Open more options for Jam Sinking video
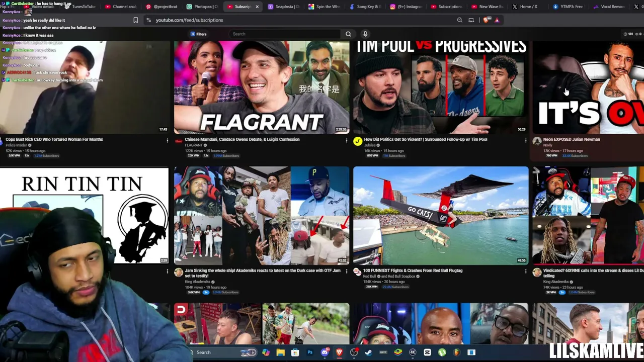Image resolution: width=644 pixels, height=362 pixels. pos(346,271)
